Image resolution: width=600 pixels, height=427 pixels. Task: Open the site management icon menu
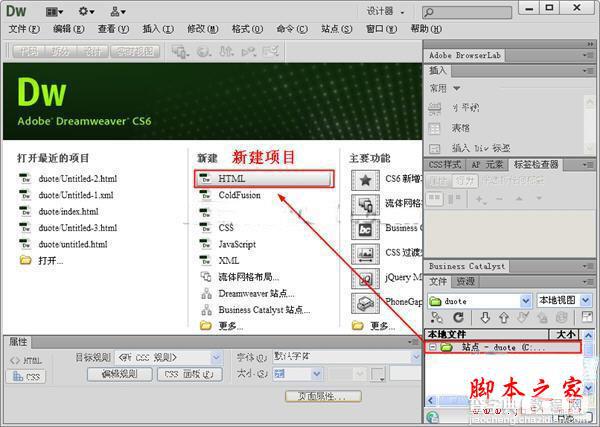(x=117, y=12)
